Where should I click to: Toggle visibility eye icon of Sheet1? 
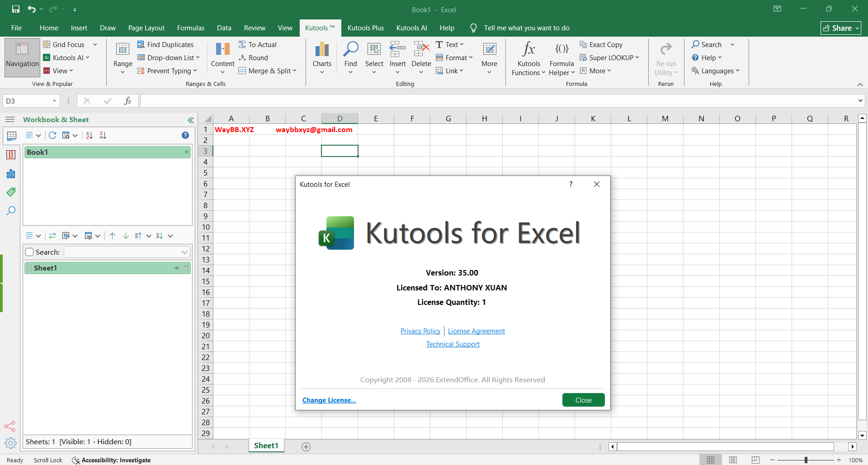click(x=177, y=268)
